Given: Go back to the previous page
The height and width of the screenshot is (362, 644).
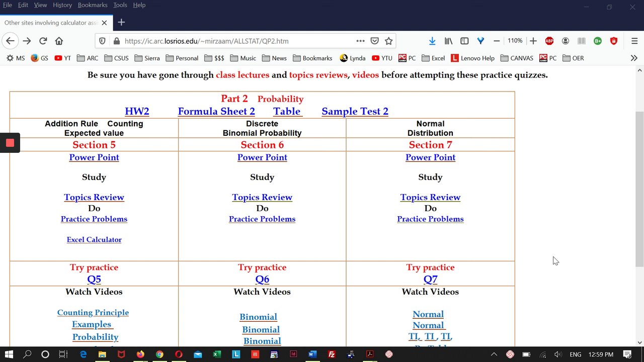Looking at the screenshot, I should click(10, 41).
